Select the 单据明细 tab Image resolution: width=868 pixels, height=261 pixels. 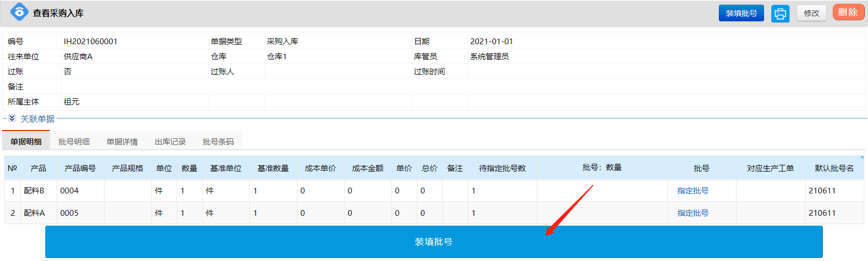tap(26, 141)
